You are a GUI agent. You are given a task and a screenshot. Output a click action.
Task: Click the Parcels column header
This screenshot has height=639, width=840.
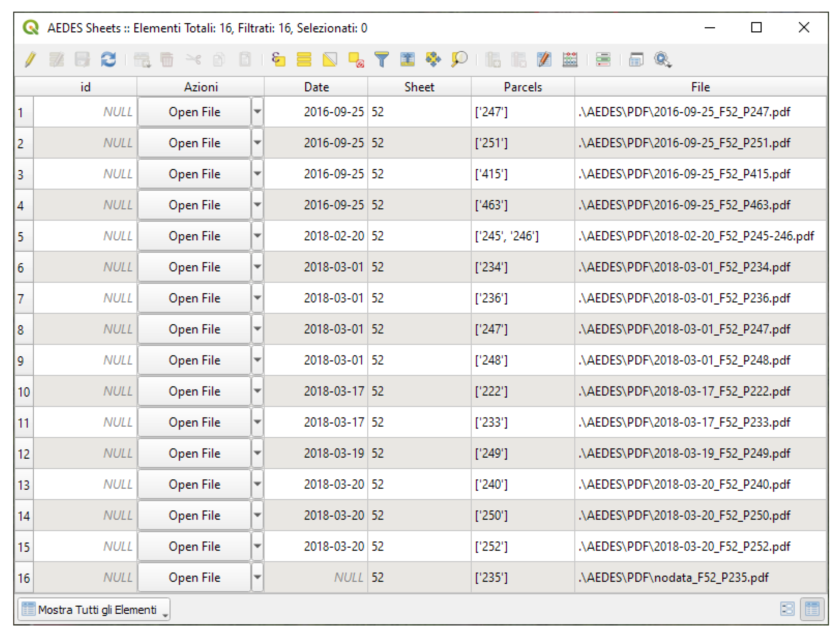(522, 87)
